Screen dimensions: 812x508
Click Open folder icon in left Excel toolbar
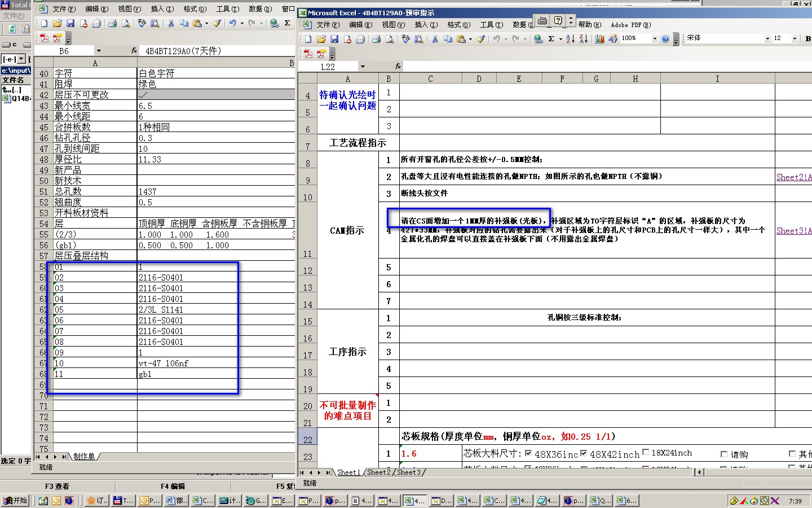click(58, 23)
